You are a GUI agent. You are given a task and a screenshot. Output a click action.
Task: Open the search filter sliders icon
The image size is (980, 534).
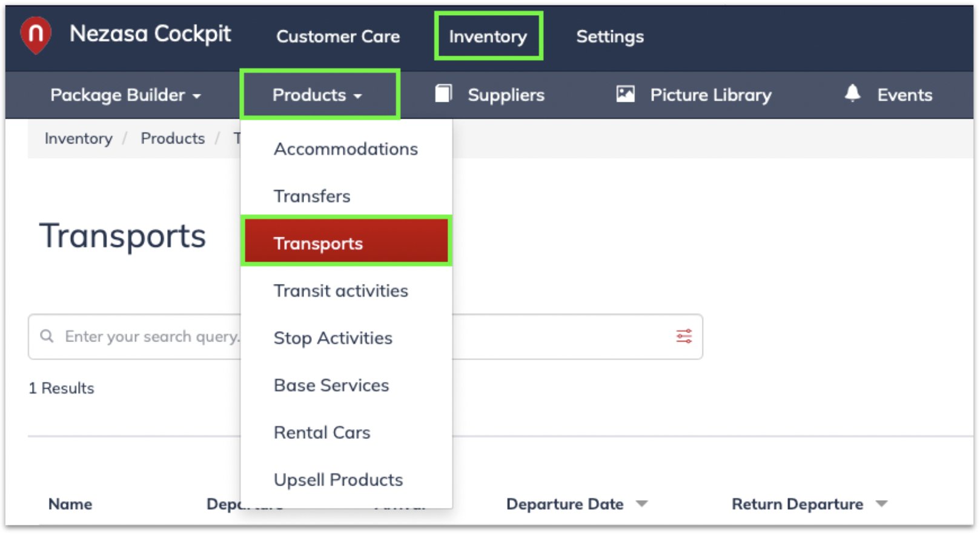(684, 337)
